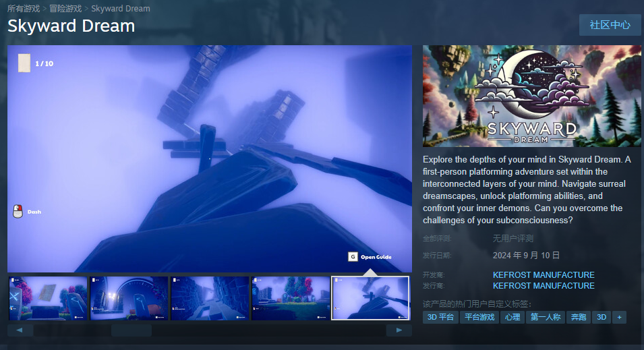Click the 第一人称 tag
This screenshot has height=350, width=644.
point(546,317)
